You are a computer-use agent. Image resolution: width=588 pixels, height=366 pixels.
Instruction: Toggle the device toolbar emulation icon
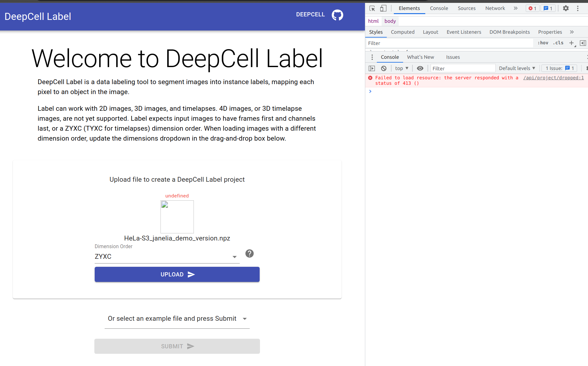click(383, 8)
